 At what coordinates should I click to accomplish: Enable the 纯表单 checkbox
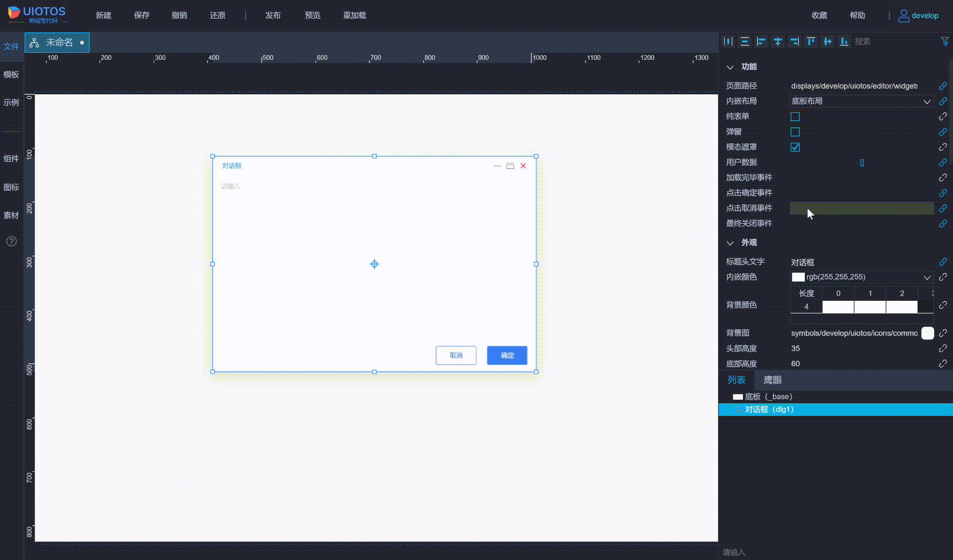(x=795, y=117)
